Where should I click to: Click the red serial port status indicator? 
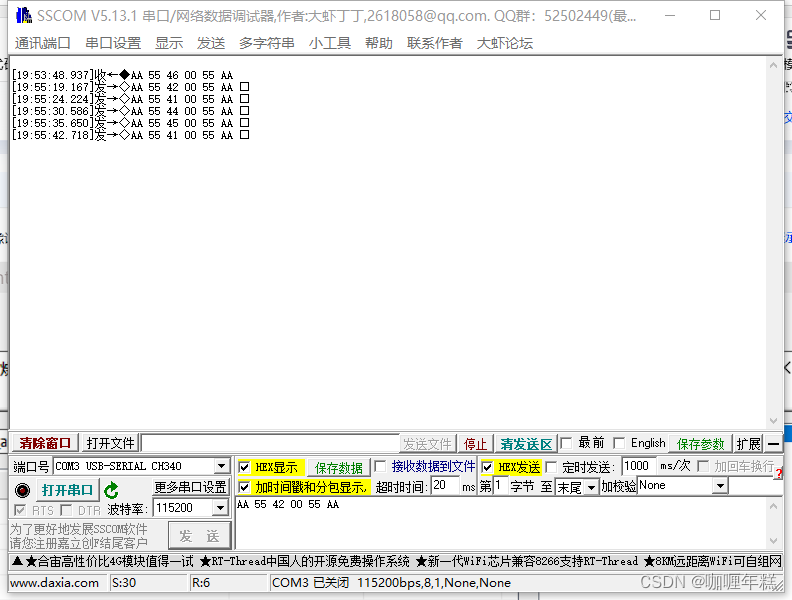click(x=22, y=490)
